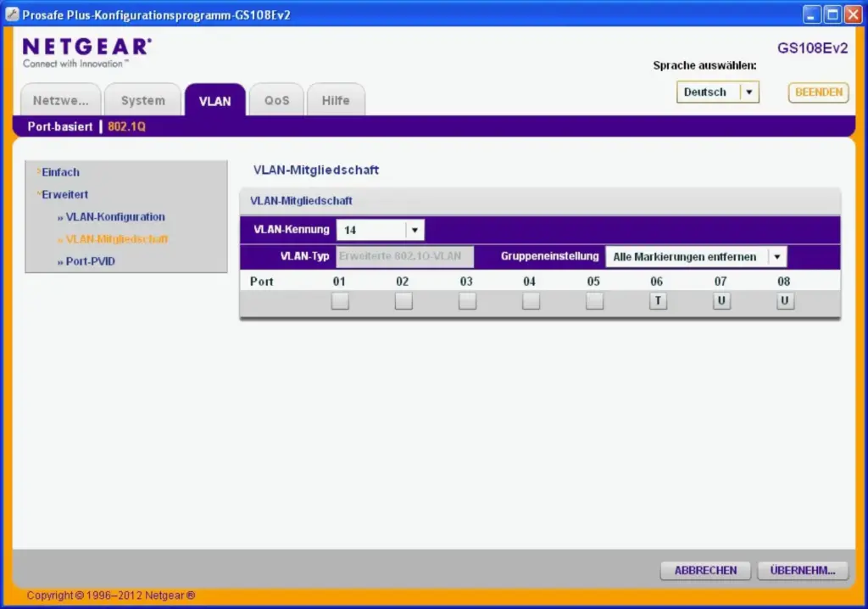Toggle port 07 untagged membership box
868x609 pixels.
[721, 301]
